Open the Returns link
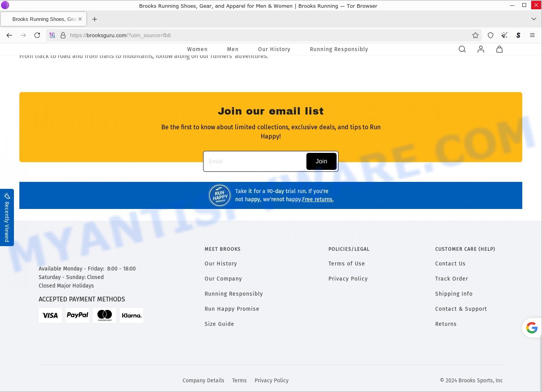542x392 pixels. 446,324
